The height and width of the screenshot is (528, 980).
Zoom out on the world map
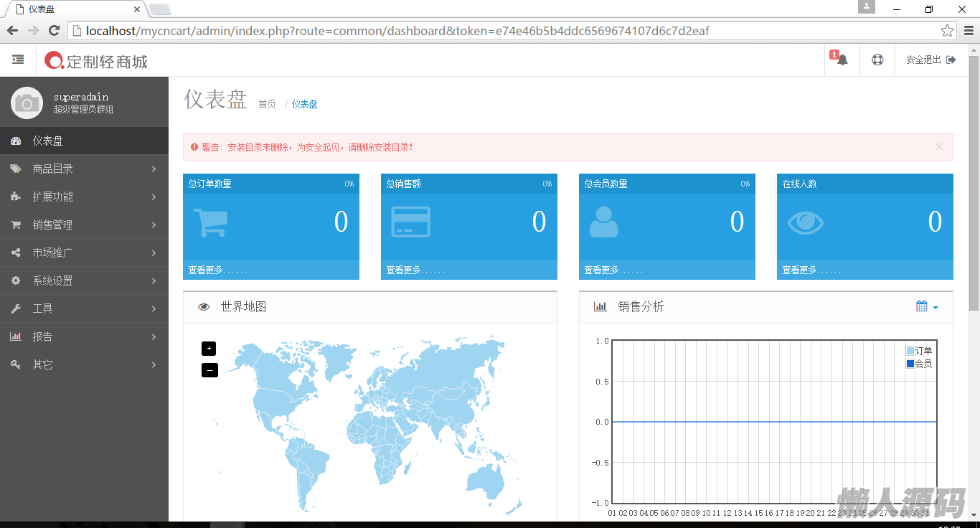pyautogui.click(x=209, y=370)
